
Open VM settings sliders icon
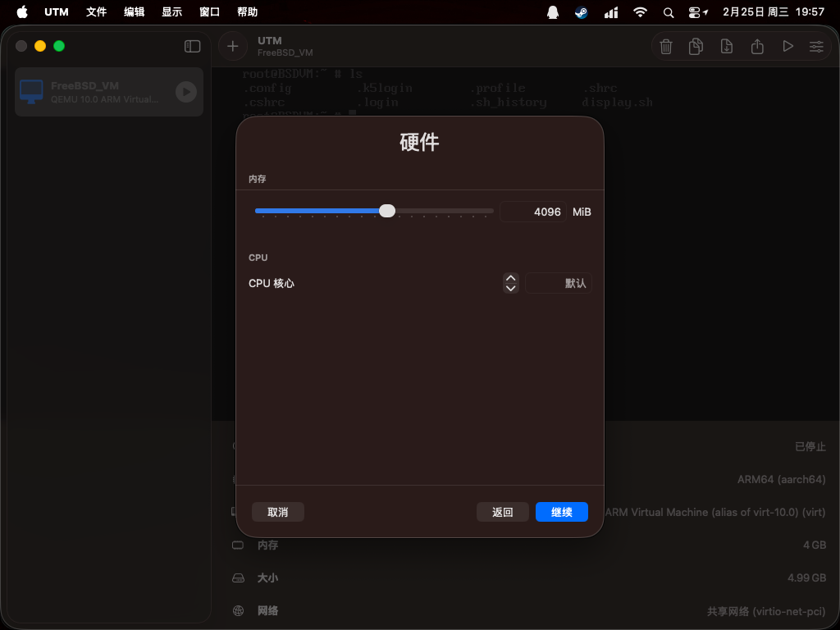click(x=816, y=47)
